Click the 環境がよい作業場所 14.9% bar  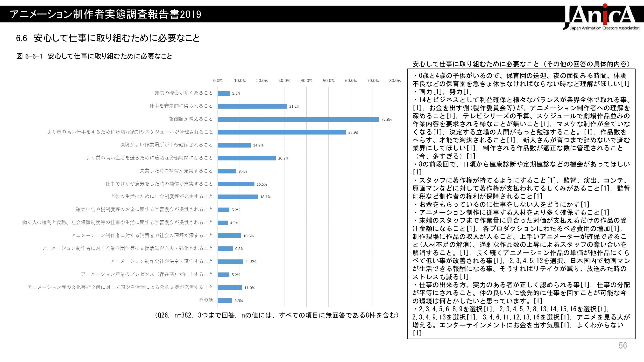234,145
